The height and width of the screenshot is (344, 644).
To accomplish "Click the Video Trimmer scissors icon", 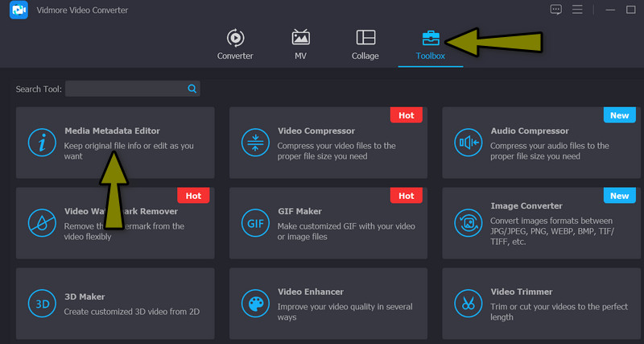I will (468, 303).
